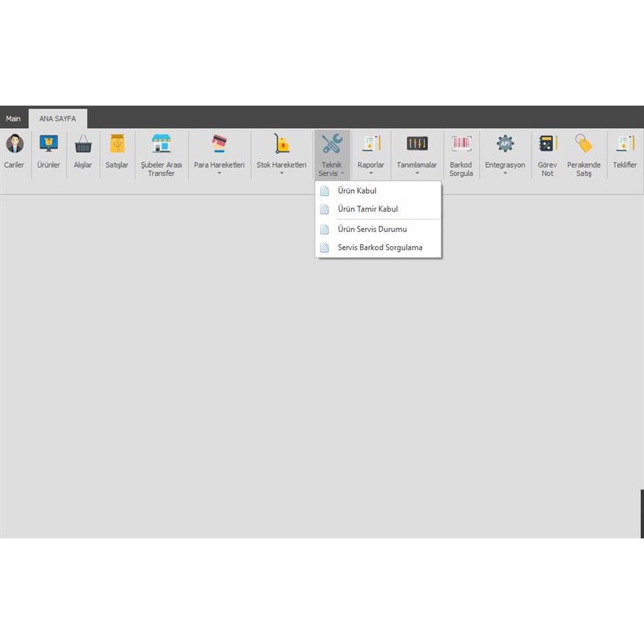Open the Raporlar dropdown

pos(371,155)
